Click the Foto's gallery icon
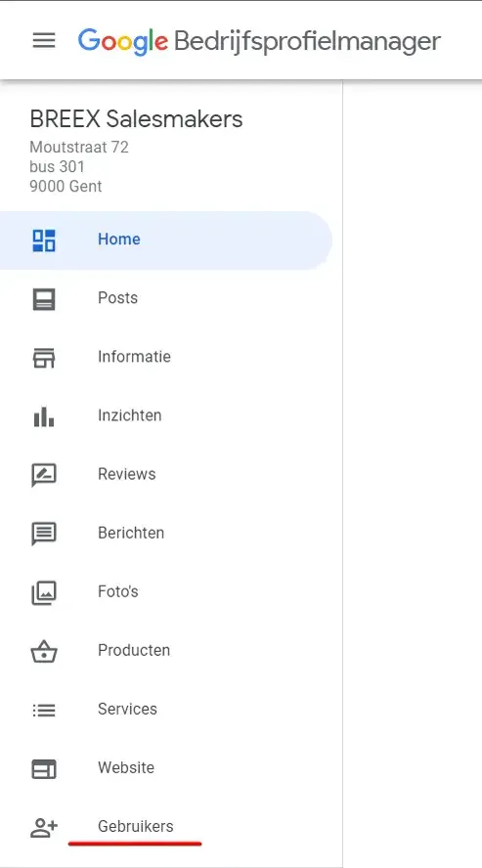482x868 pixels. (x=44, y=593)
